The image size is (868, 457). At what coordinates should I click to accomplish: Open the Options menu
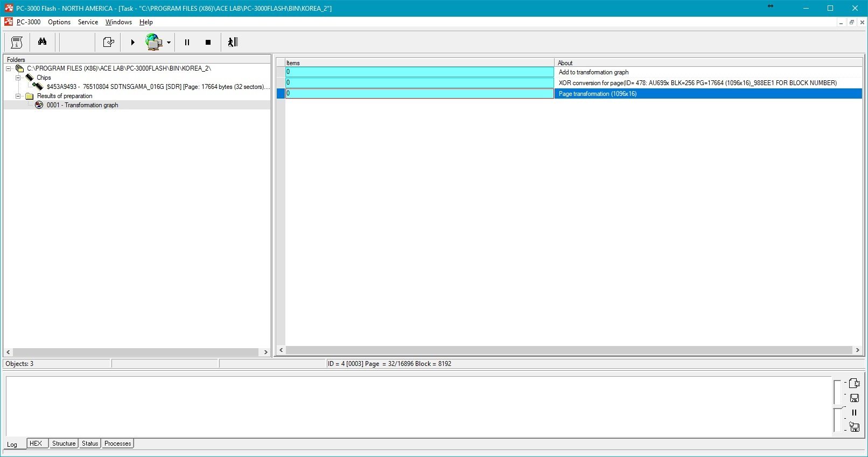59,22
